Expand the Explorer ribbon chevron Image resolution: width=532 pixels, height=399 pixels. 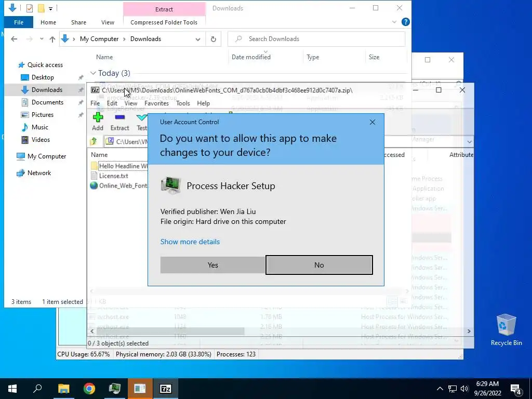tap(394, 22)
